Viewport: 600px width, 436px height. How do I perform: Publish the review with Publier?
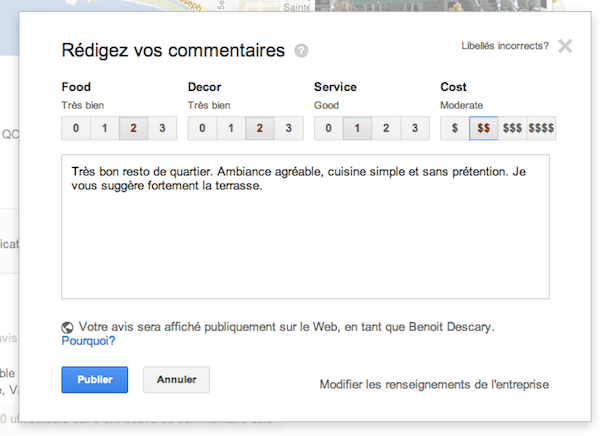pyautogui.click(x=95, y=380)
